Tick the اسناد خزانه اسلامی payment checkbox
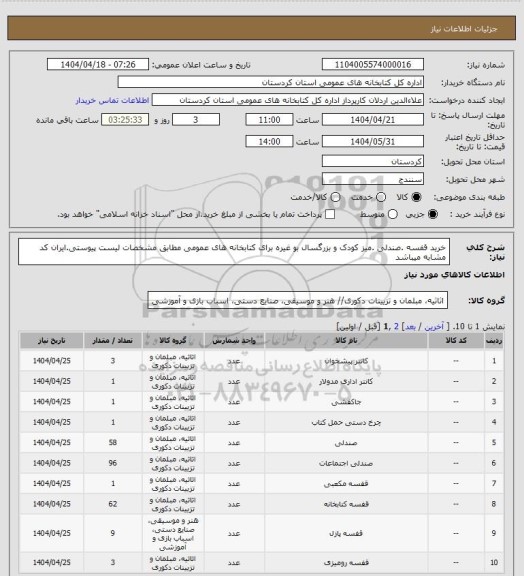This screenshot has height=576, width=524. point(330,214)
